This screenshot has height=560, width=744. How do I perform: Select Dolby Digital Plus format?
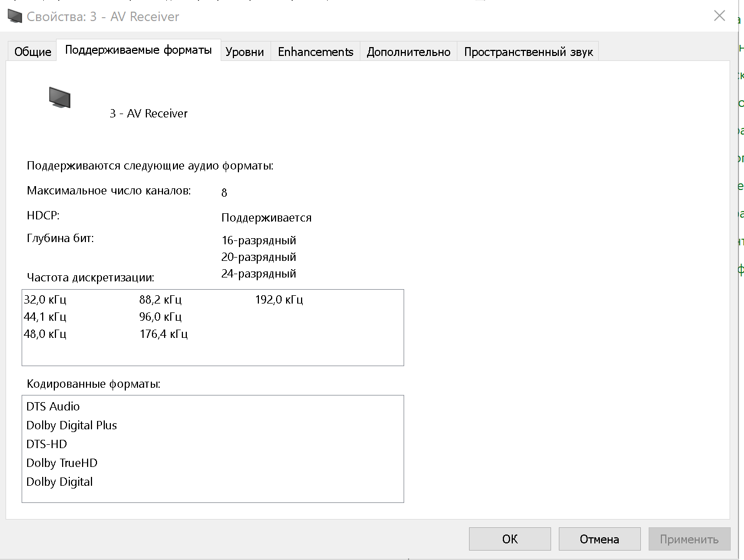[72, 425]
